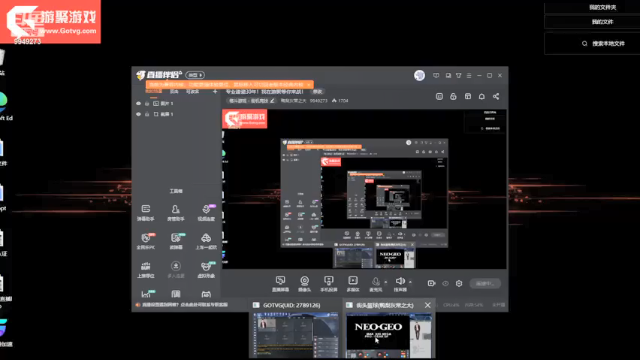Switch to the second scene tab
The image size is (640, 360).
click(x=174, y=91)
